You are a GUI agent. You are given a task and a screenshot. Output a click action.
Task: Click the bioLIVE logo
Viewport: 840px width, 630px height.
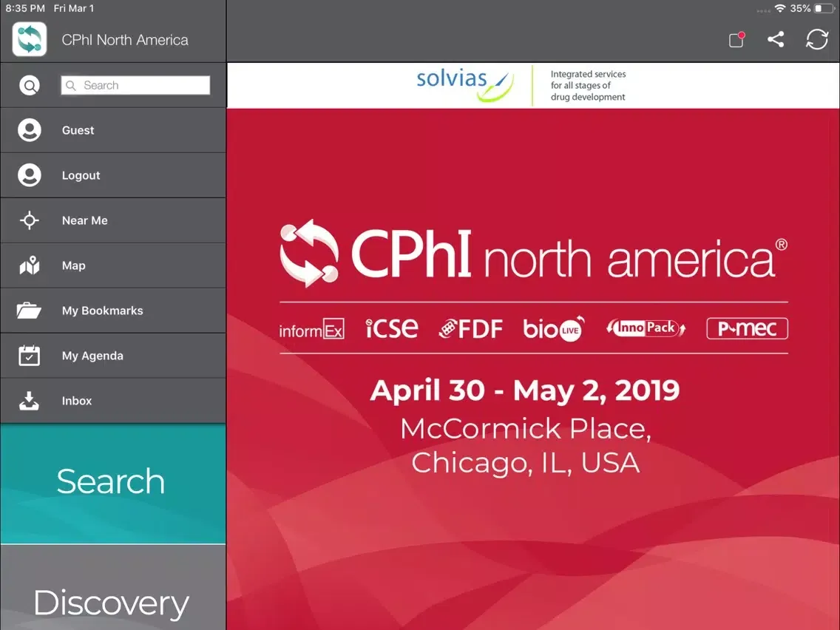[554, 329]
